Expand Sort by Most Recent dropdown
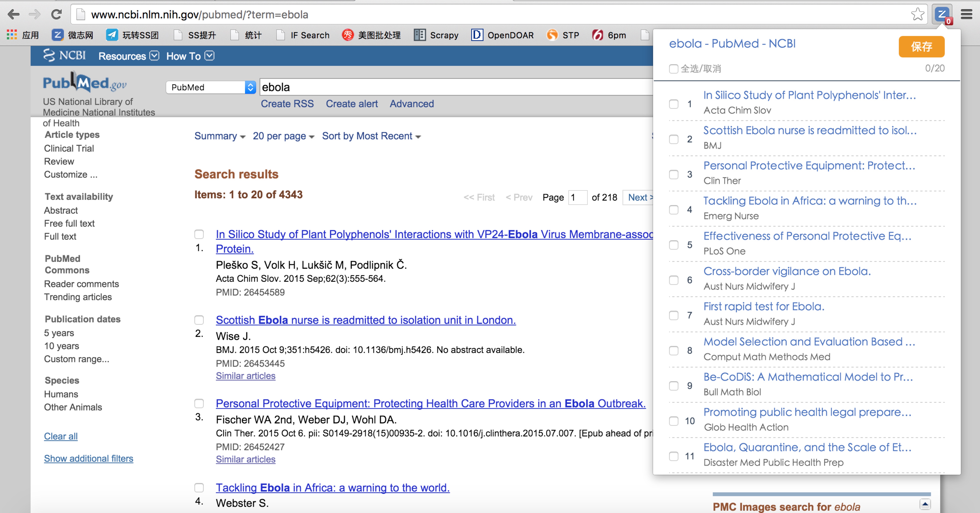The width and height of the screenshot is (980, 513). [x=371, y=136]
